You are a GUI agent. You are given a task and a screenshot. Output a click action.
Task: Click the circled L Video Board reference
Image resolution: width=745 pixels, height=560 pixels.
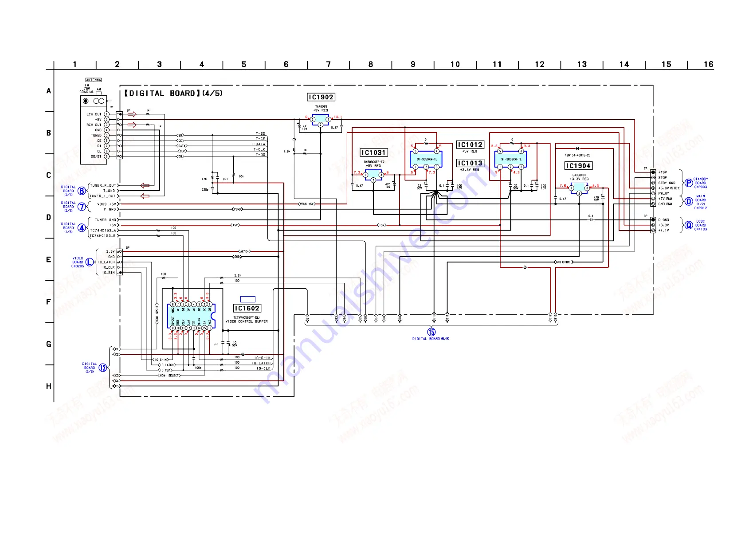90,262
